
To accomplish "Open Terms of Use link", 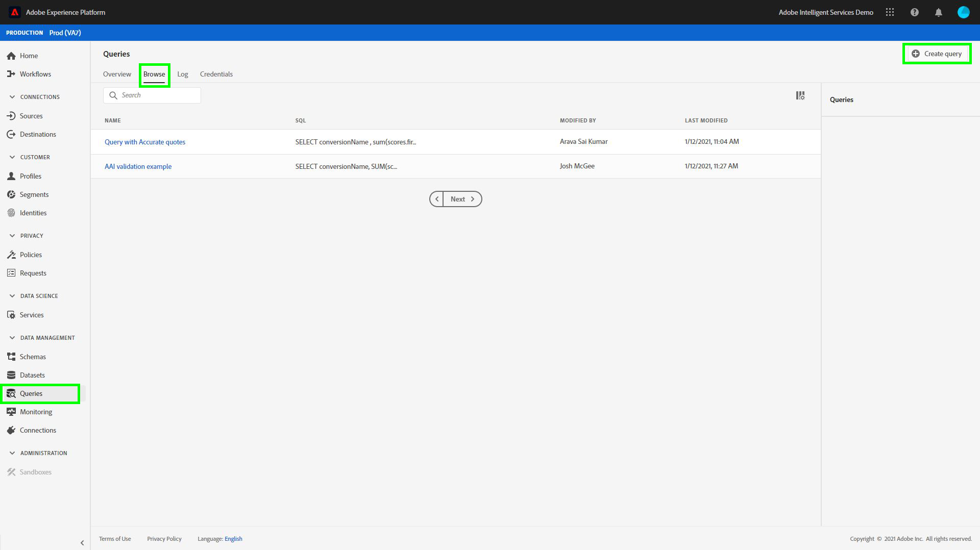I will tap(115, 539).
